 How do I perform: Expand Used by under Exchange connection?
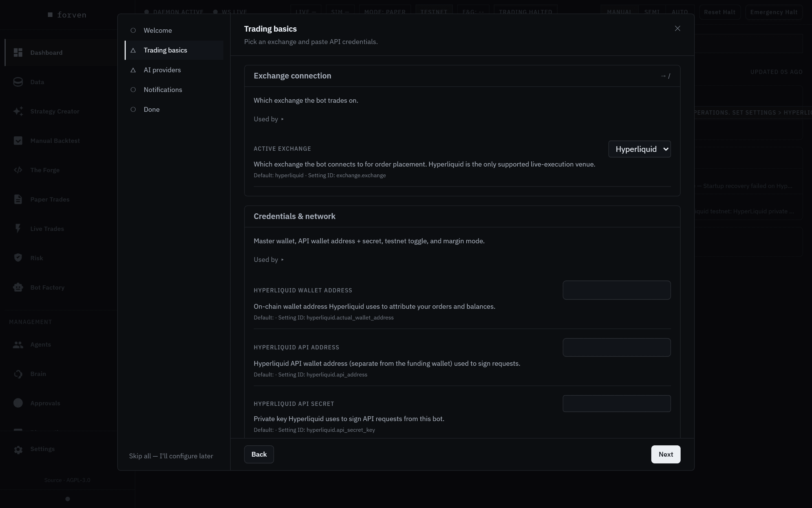click(269, 119)
